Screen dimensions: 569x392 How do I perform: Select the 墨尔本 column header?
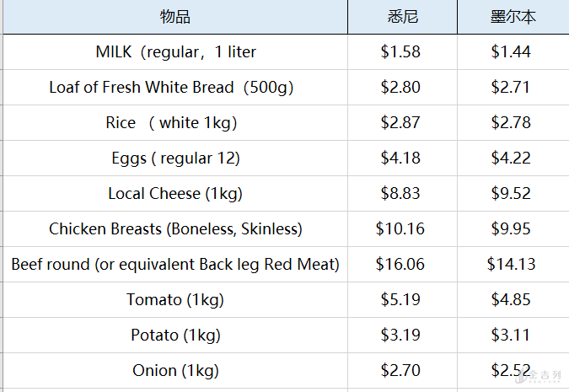pyautogui.click(x=513, y=17)
